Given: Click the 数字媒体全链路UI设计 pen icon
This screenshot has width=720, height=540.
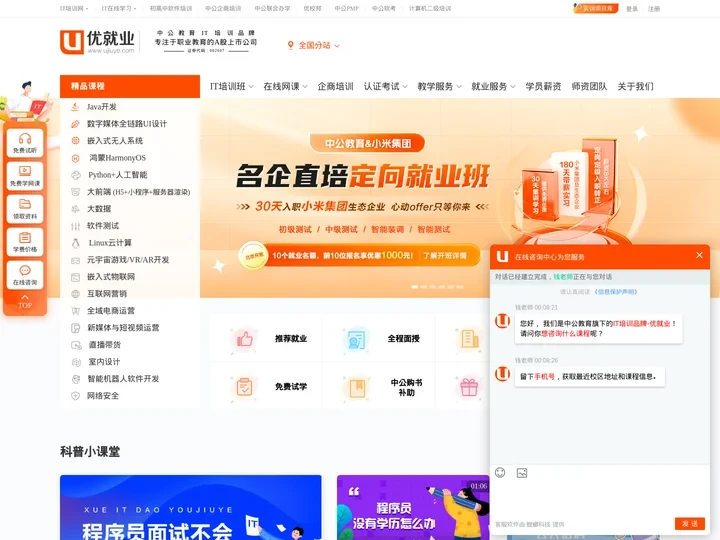Looking at the screenshot, I should [x=75, y=124].
